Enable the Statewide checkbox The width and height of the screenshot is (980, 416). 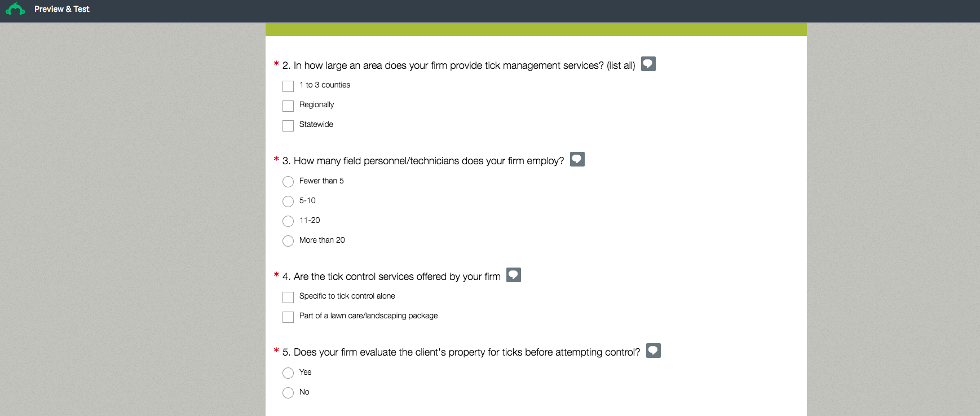[288, 125]
